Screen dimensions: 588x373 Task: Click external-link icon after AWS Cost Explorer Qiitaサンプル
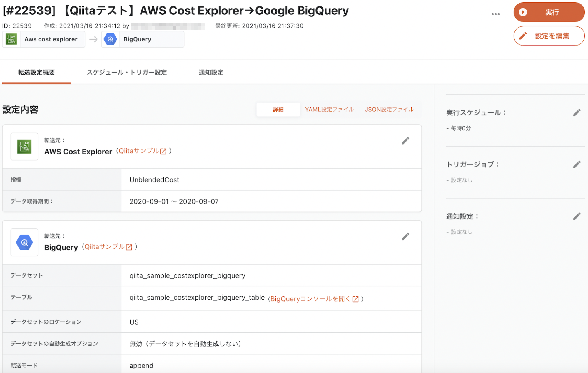click(x=163, y=151)
